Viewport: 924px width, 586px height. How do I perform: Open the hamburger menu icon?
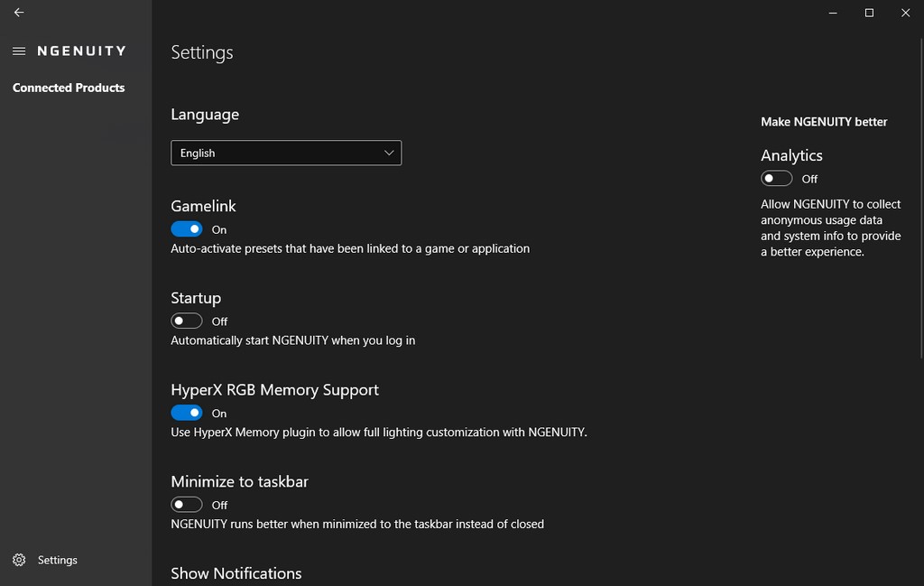[19, 51]
